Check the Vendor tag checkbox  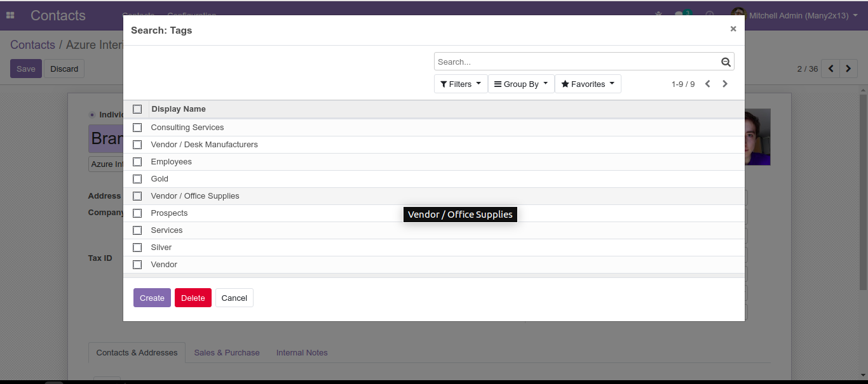(x=137, y=265)
